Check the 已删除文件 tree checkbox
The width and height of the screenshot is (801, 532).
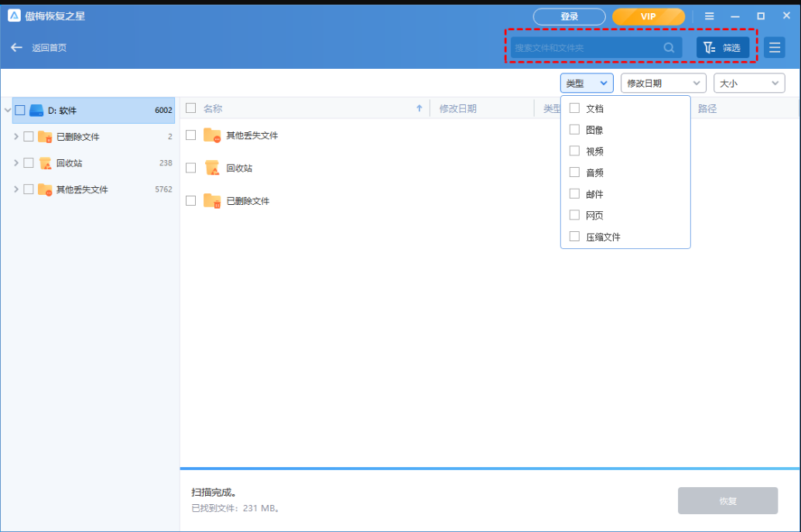coord(29,136)
